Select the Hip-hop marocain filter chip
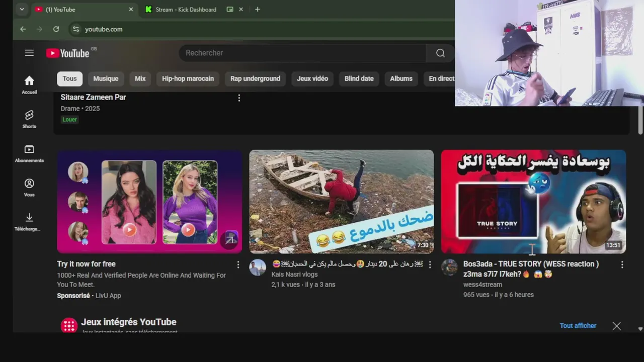The width and height of the screenshot is (644, 362). click(x=188, y=78)
